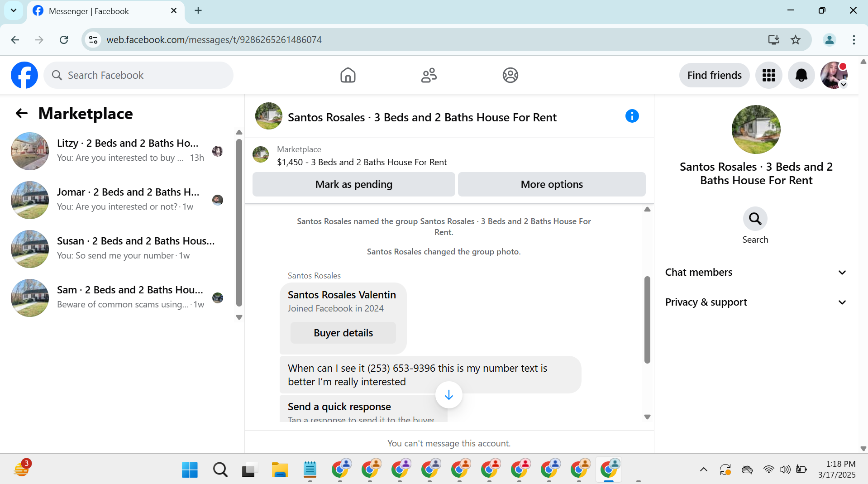Click the group photo in the info panel
Viewport: 868px width, 484px height.
click(x=756, y=129)
